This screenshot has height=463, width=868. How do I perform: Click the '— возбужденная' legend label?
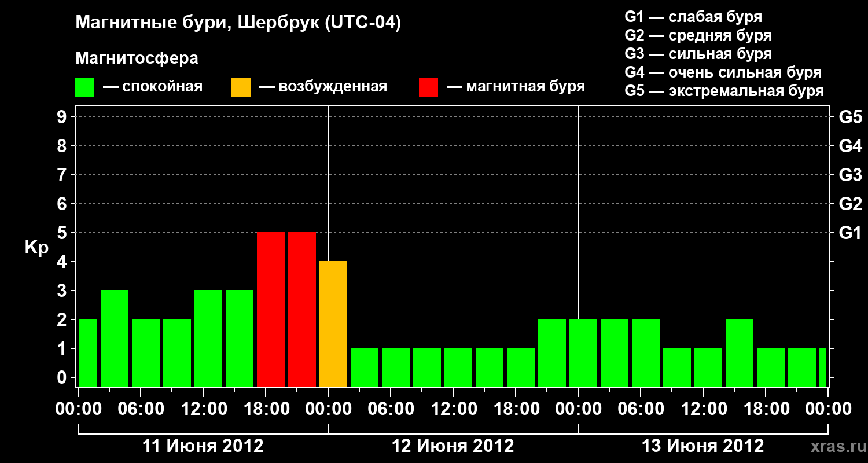pyautogui.click(x=323, y=87)
